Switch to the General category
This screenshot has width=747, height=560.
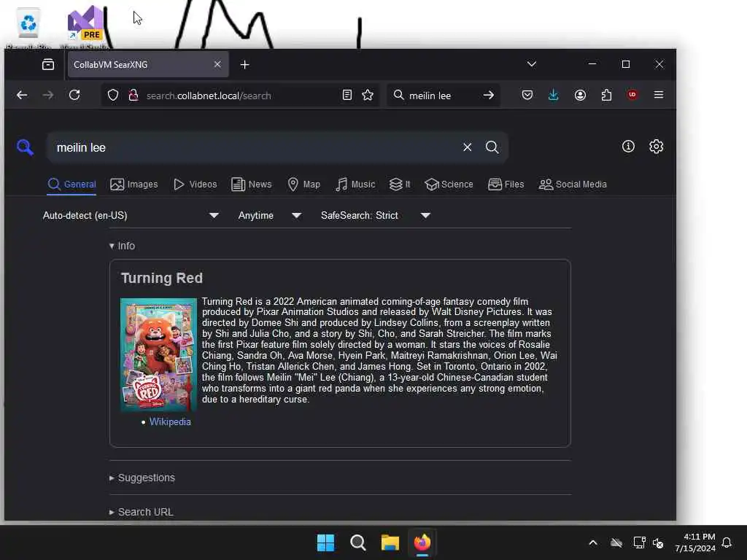72,184
